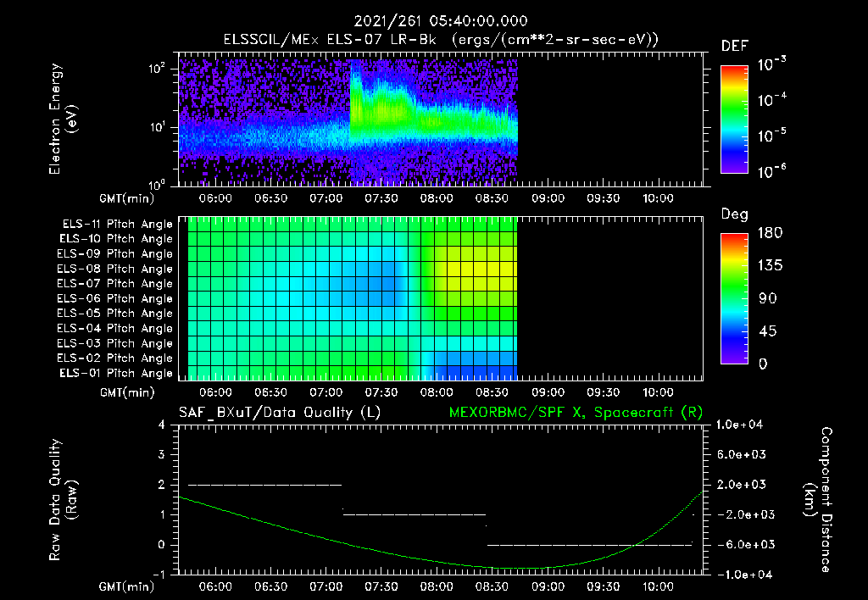Click the 2021/261 05:40:00.000 timestamp title
Image resolution: width=868 pixels, height=600 pixels.
tap(441, 21)
